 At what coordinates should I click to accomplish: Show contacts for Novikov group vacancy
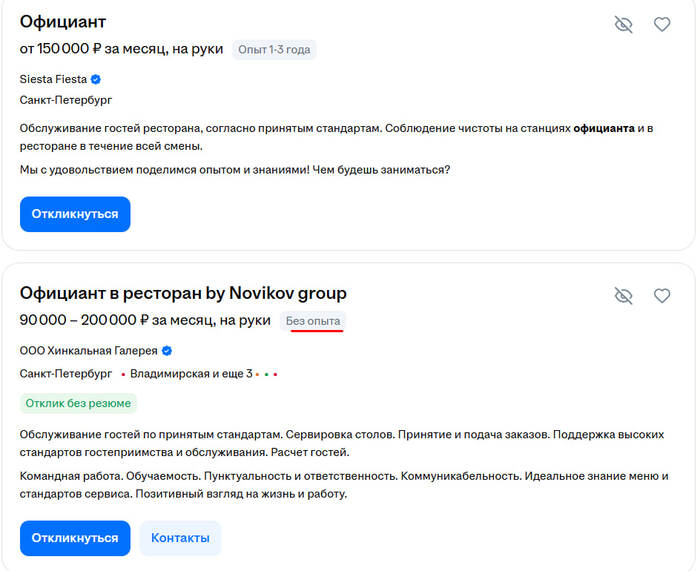[x=180, y=538]
